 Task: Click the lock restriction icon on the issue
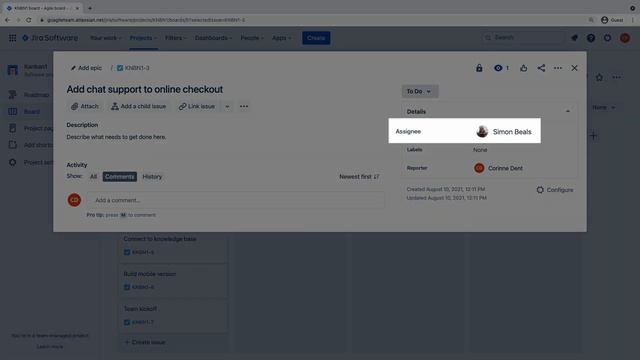tap(479, 68)
